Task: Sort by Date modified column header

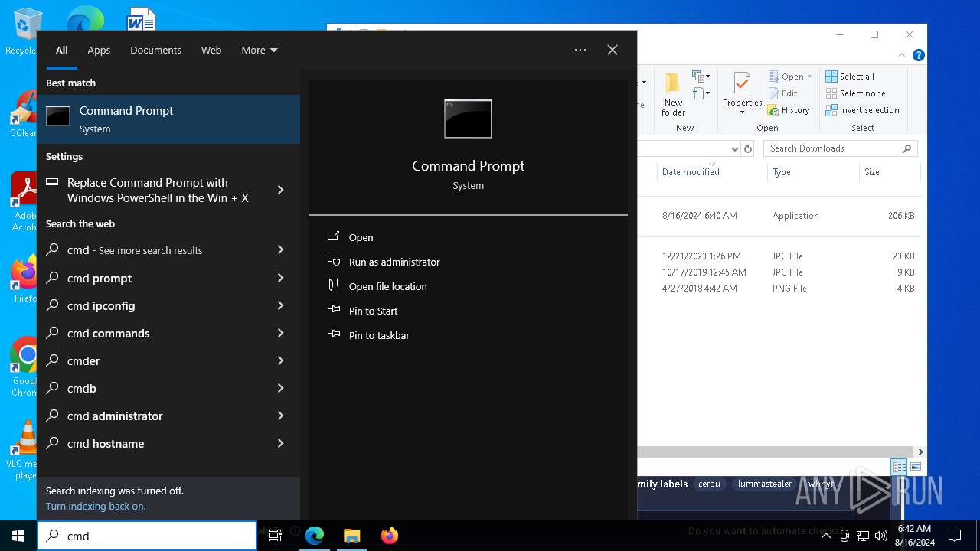Action: [711, 172]
